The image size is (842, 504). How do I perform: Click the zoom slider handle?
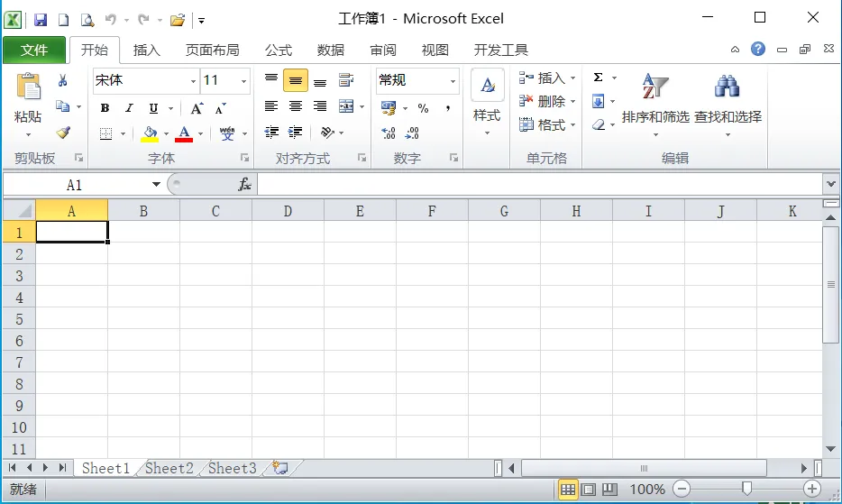(x=746, y=489)
